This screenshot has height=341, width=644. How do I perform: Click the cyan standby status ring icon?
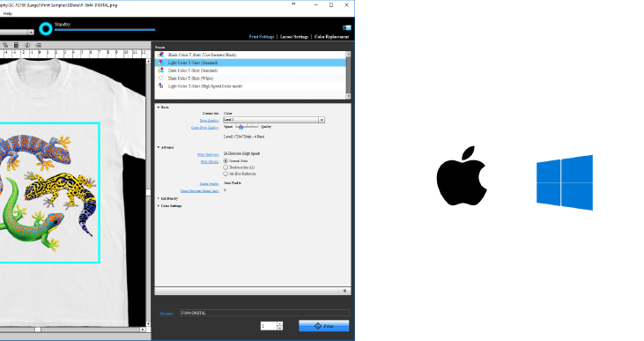pos(46,29)
